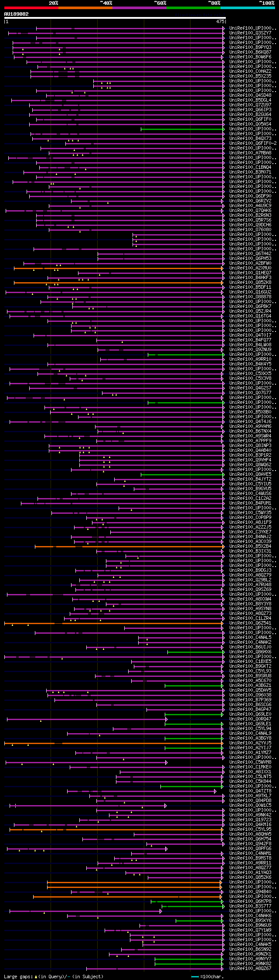Click the orange ~40% identity legend segment
The width and height of the screenshot is (279, 980).
tap(85, 7)
